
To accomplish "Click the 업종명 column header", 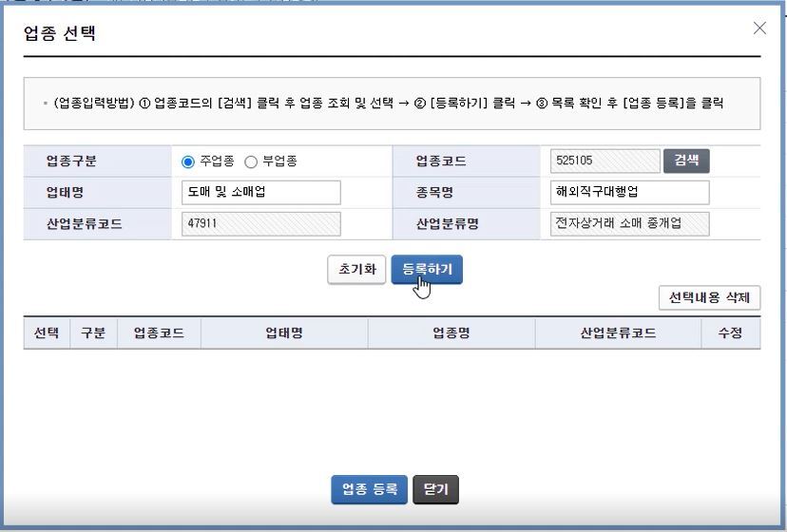I will 451,332.
